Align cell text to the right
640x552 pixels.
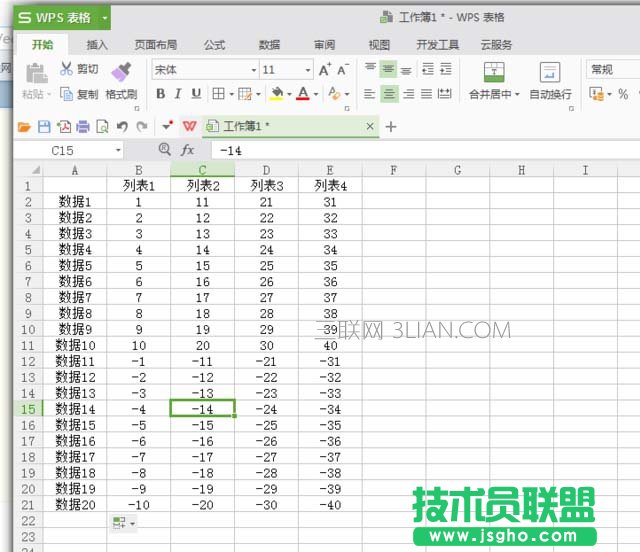tap(409, 94)
